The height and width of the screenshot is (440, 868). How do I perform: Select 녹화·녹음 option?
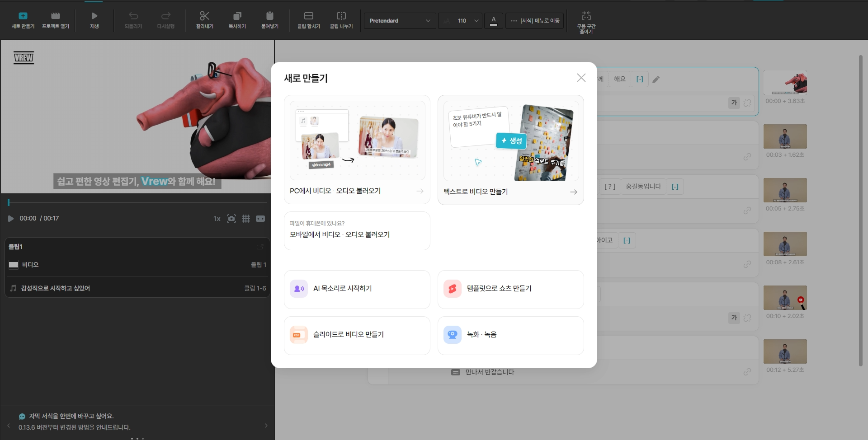pos(511,336)
